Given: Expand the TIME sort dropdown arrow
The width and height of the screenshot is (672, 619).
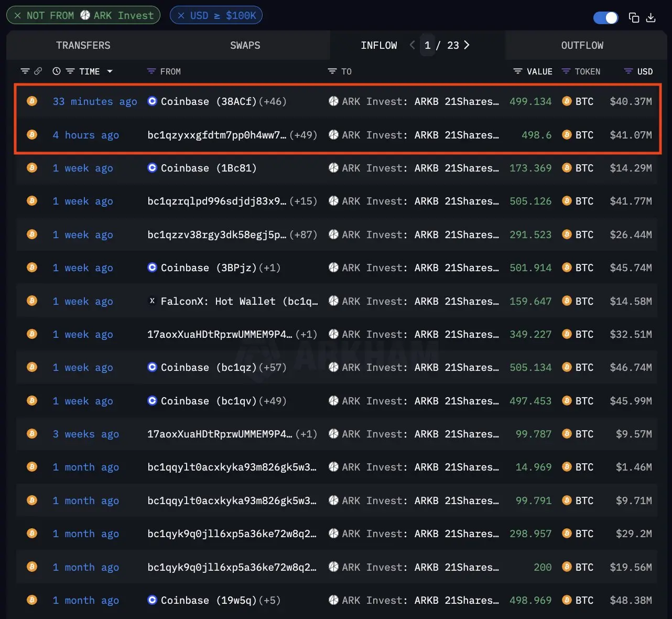Looking at the screenshot, I should 110,71.
